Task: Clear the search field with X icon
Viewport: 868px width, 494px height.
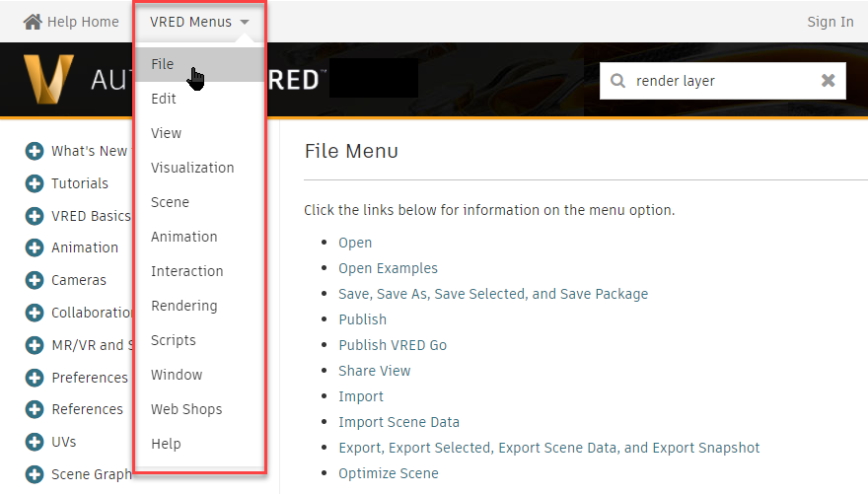Action: pyautogui.click(x=829, y=81)
